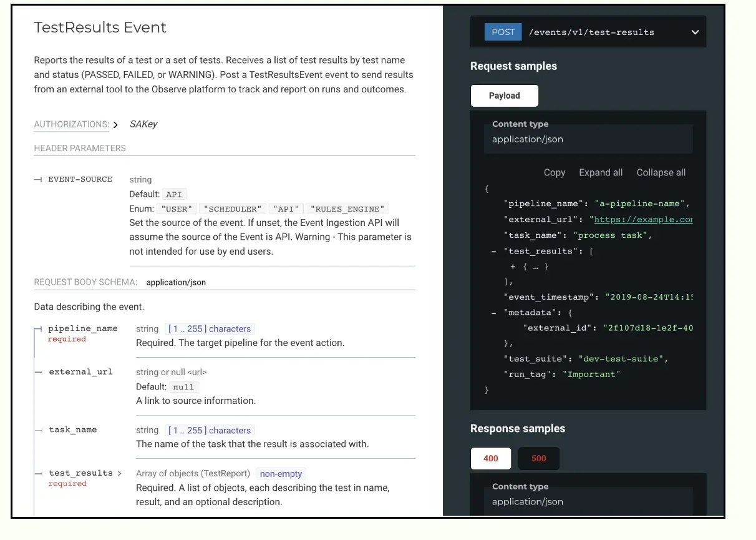This screenshot has height=540, width=756.
Task: Click the default value API badge
Action: pos(174,194)
